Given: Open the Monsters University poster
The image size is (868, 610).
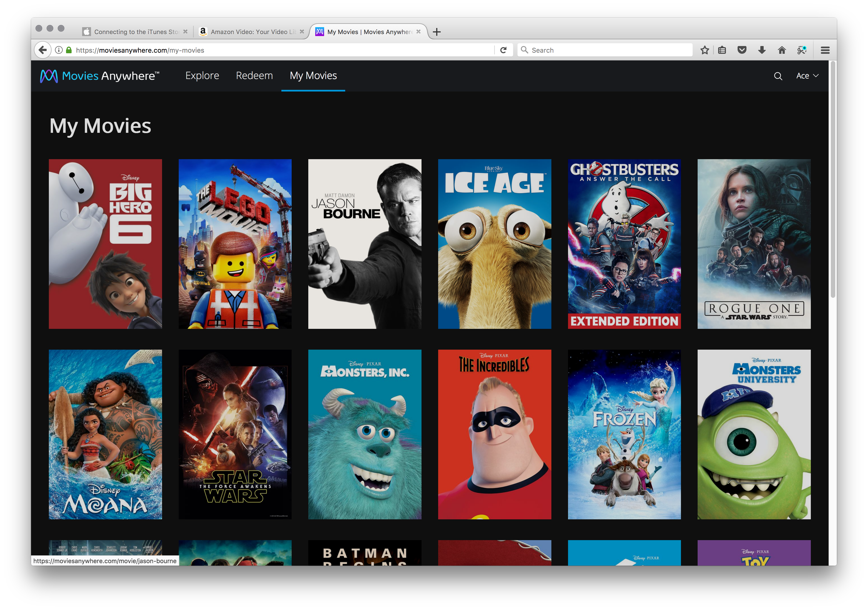Looking at the screenshot, I should pyautogui.click(x=754, y=434).
